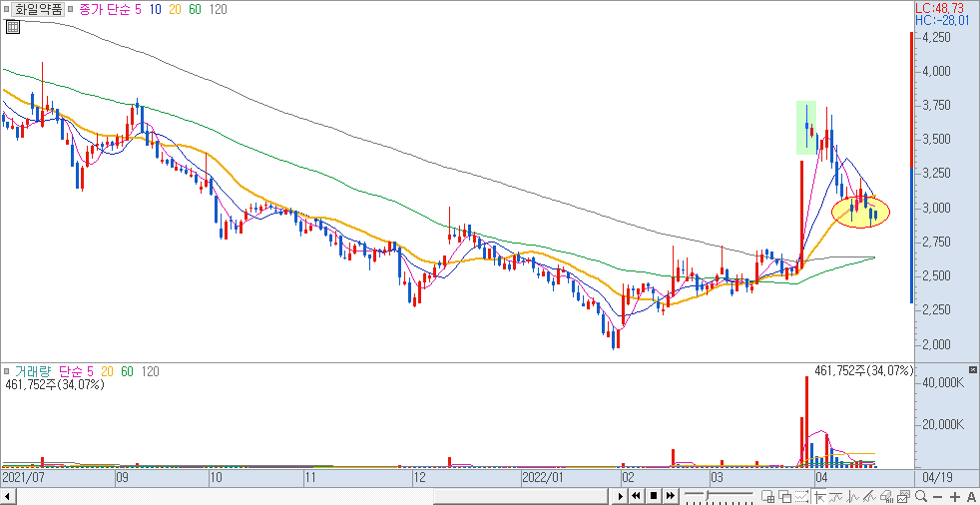The height and width of the screenshot is (505, 980).
Task: Click the dotted chart range icon
Action: (x=802, y=497)
